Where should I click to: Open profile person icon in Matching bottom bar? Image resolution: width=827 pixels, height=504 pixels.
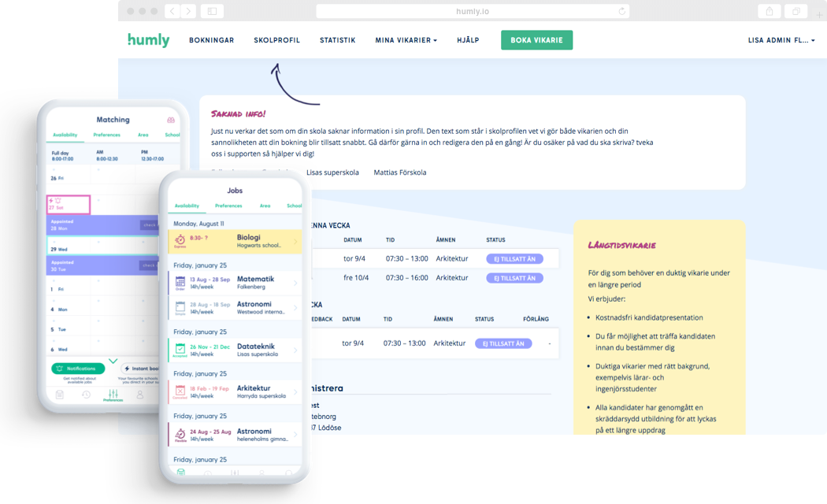[139, 395]
